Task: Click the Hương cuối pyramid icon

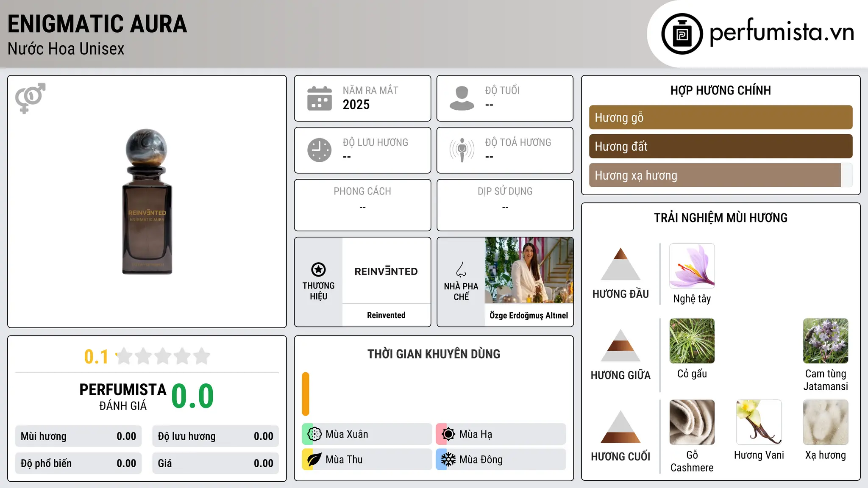Action: (620, 427)
